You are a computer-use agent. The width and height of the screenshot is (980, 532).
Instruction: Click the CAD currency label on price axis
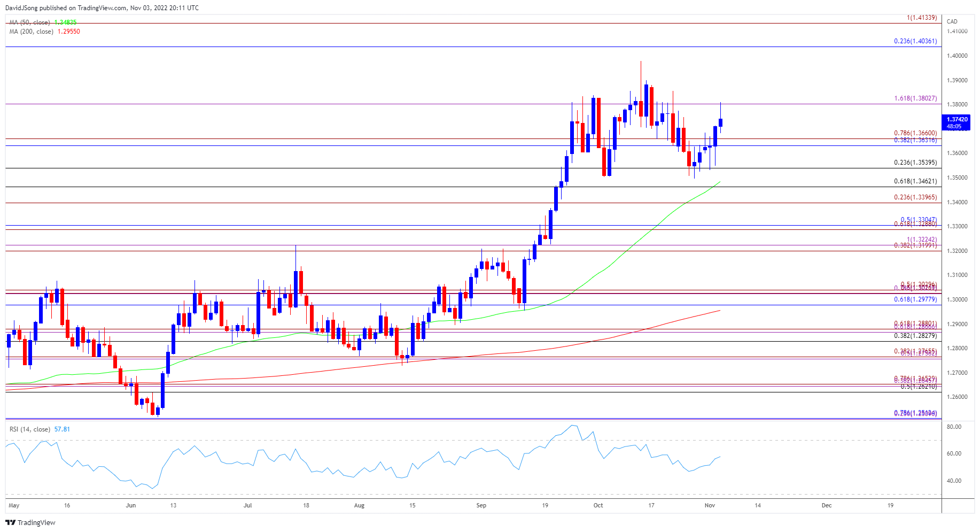click(x=952, y=21)
